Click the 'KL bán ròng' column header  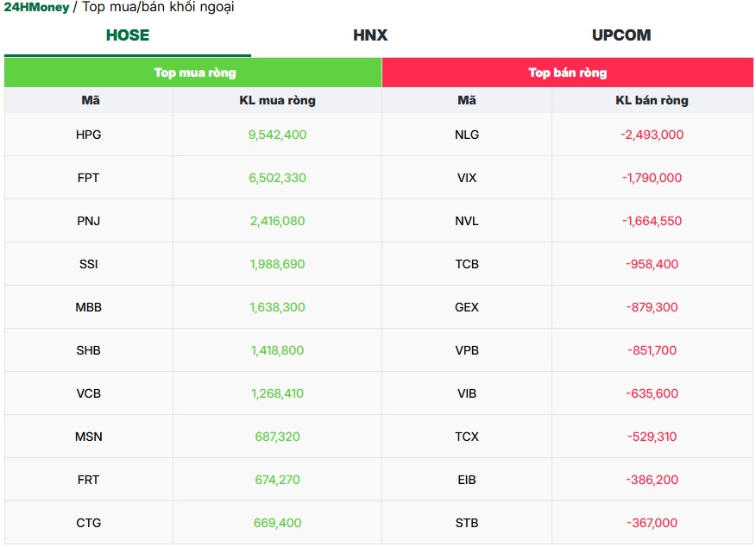tap(652, 100)
